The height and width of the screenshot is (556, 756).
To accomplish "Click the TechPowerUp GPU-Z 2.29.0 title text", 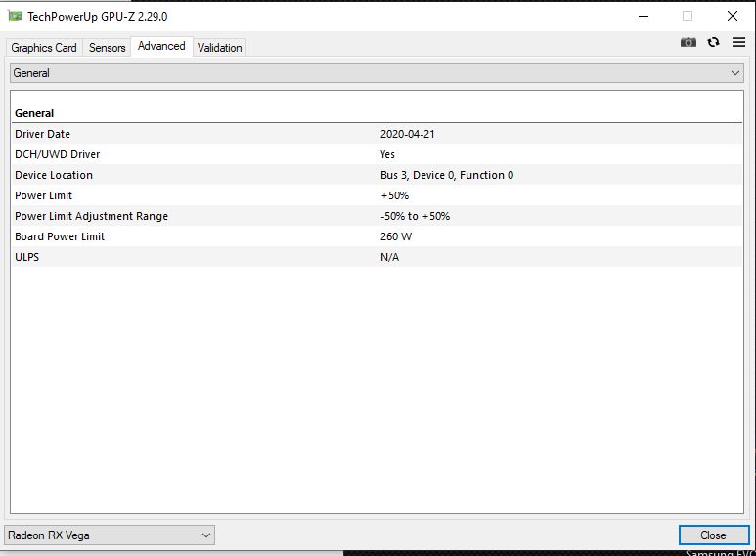I will coord(98,17).
